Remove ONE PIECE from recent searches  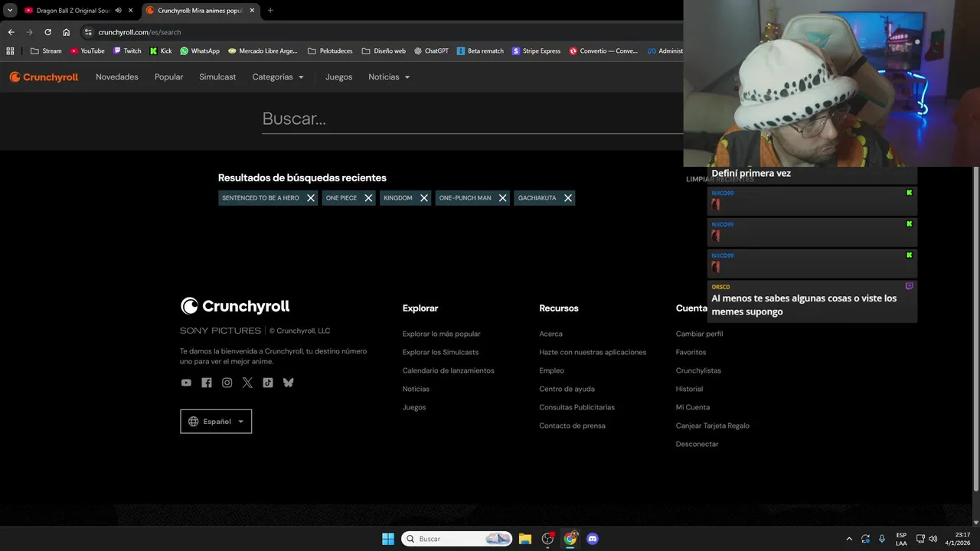pos(368,198)
